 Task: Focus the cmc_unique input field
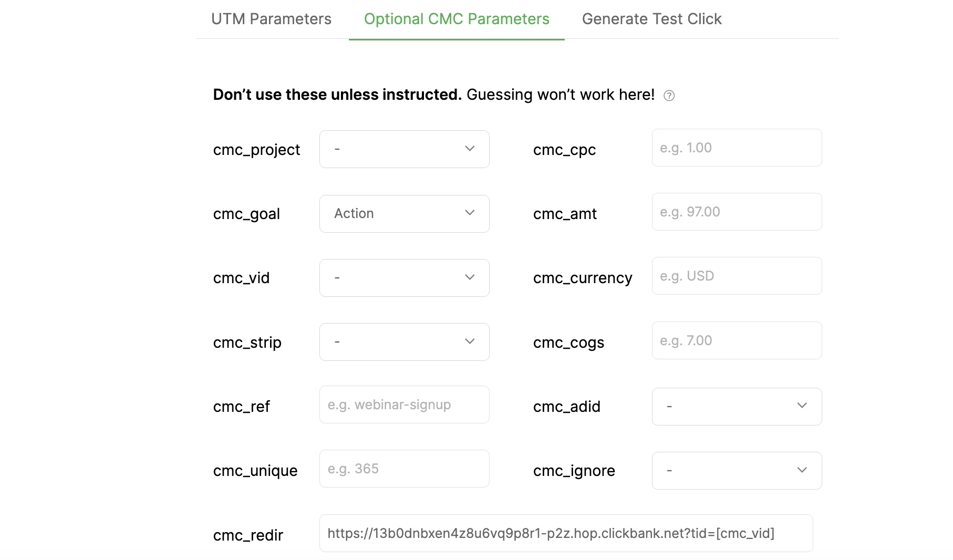click(x=404, y=469)
